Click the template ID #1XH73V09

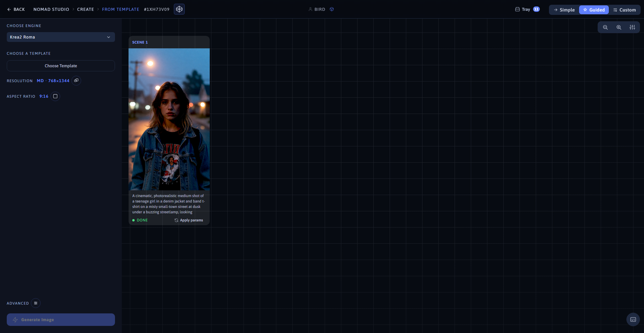coord(157,9)
